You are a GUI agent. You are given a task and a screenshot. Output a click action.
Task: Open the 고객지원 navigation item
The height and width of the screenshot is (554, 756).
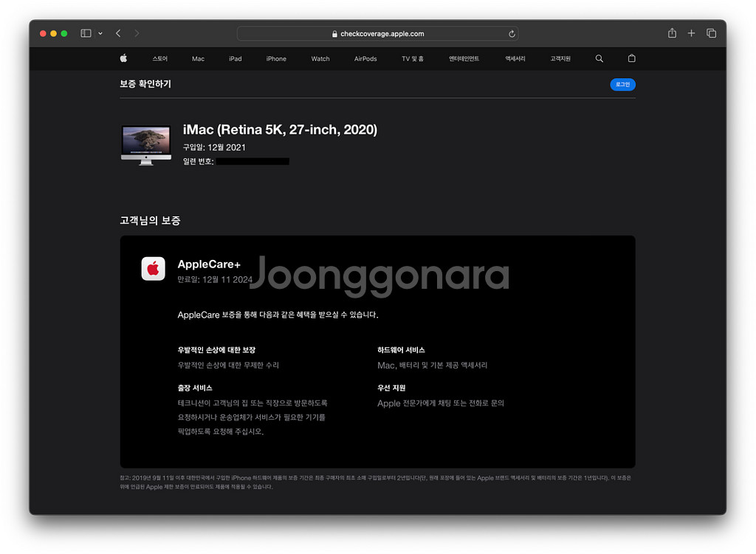(x=560, y=59)
